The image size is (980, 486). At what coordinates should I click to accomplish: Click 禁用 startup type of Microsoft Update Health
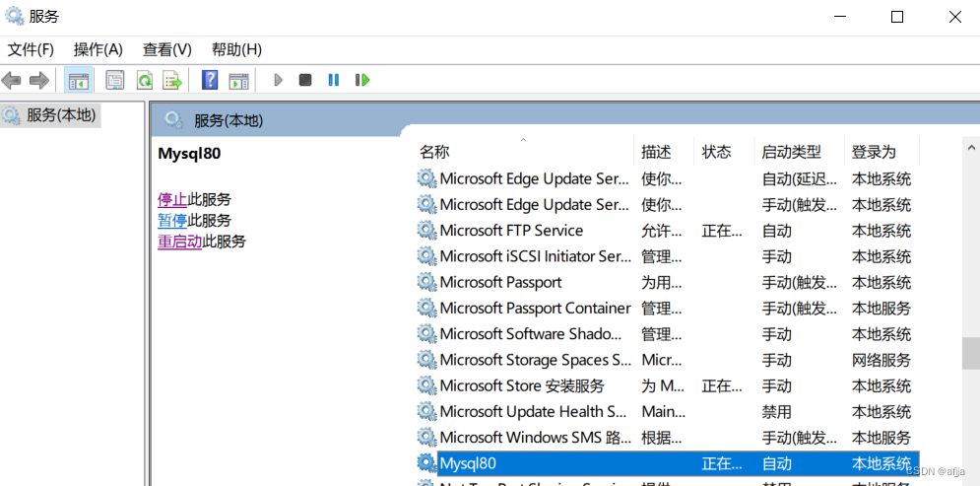[x=777, y=411]
